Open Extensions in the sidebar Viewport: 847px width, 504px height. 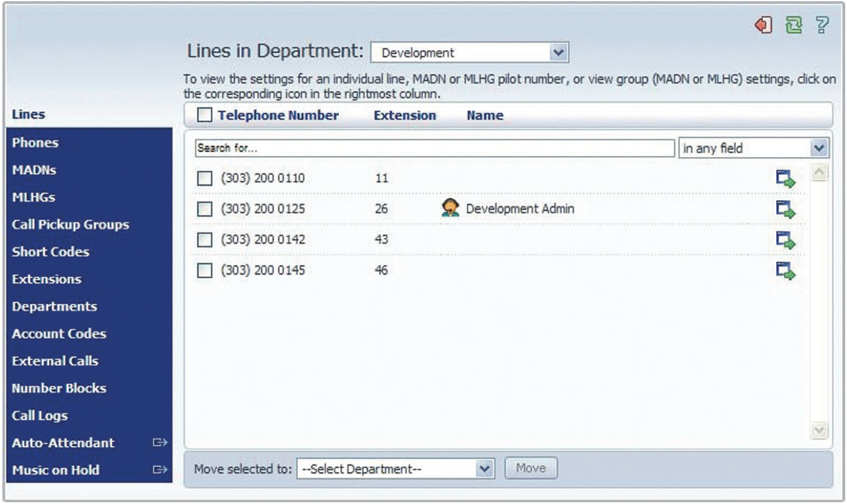pos(47,279)
